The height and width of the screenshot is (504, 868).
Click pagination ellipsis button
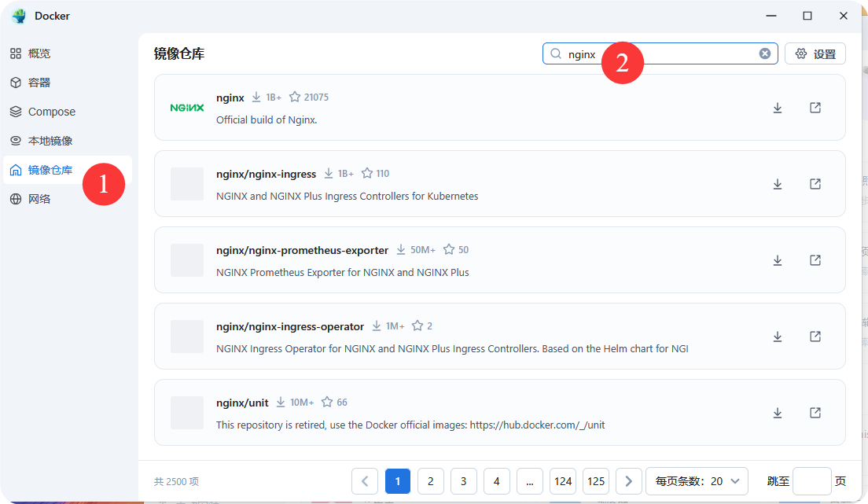tap(530, 481)
